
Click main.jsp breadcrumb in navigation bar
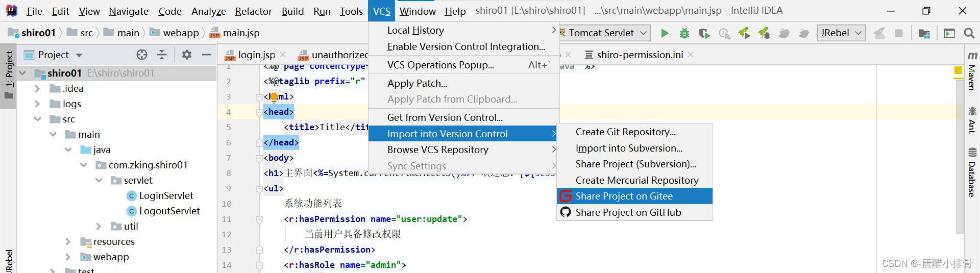coord(235,33)
